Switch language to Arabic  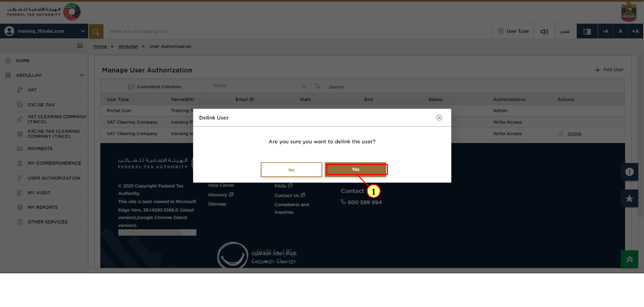coord(565,31)
